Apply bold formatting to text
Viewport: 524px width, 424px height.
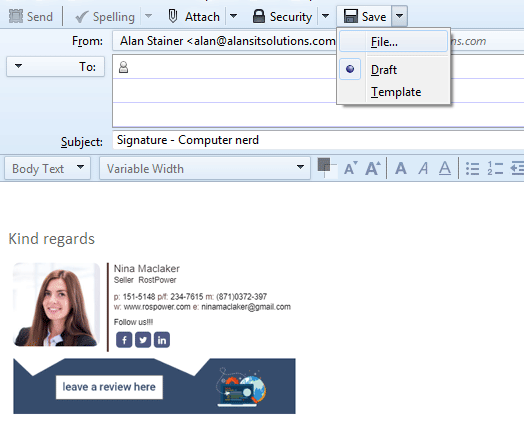401,168
